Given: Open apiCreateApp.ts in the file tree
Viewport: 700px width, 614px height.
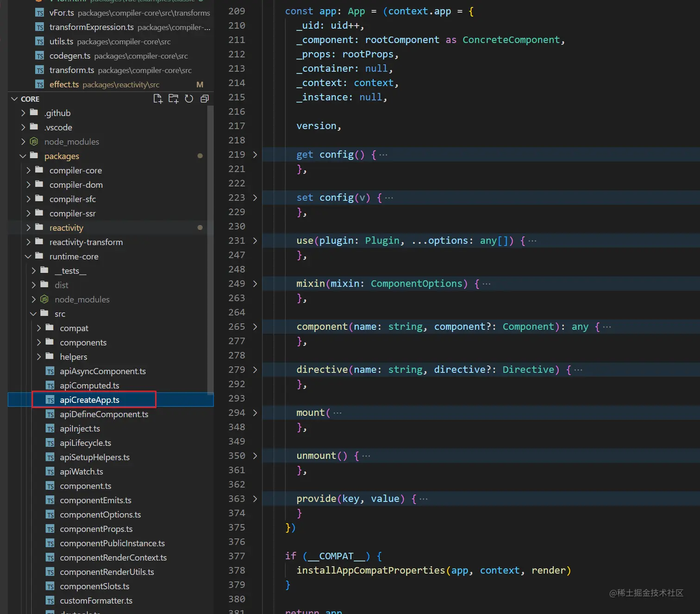Looking at the screenshot, I should pyautogui.click(x=89, y=400).
